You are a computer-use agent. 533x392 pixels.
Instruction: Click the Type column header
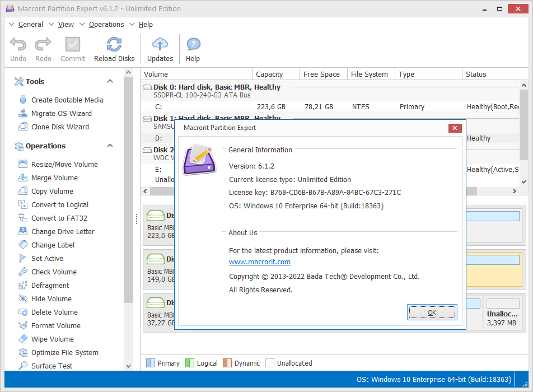coord(429,74)
